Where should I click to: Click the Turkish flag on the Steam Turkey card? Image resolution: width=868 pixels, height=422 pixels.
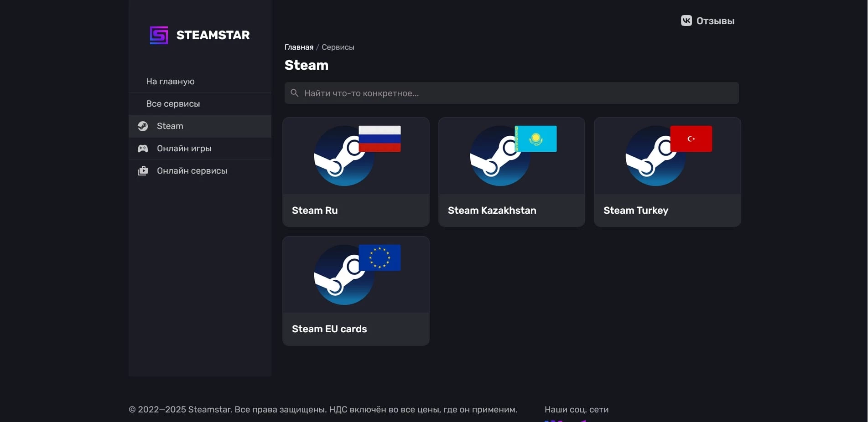click(691, 139)
